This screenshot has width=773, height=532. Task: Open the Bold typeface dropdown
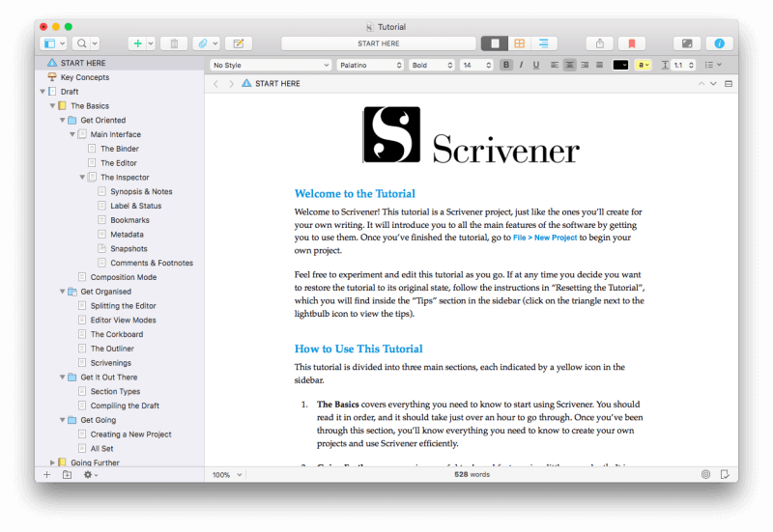431,65
